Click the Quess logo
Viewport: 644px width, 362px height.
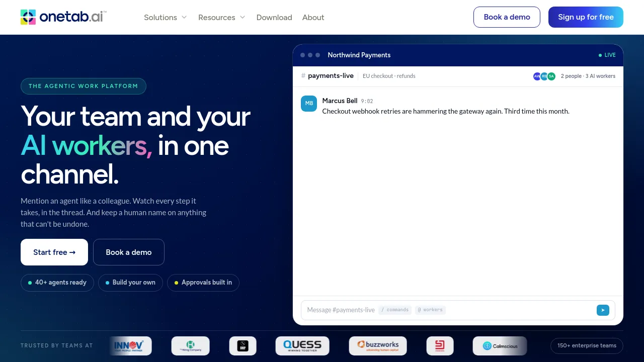[x=302, y=346]
